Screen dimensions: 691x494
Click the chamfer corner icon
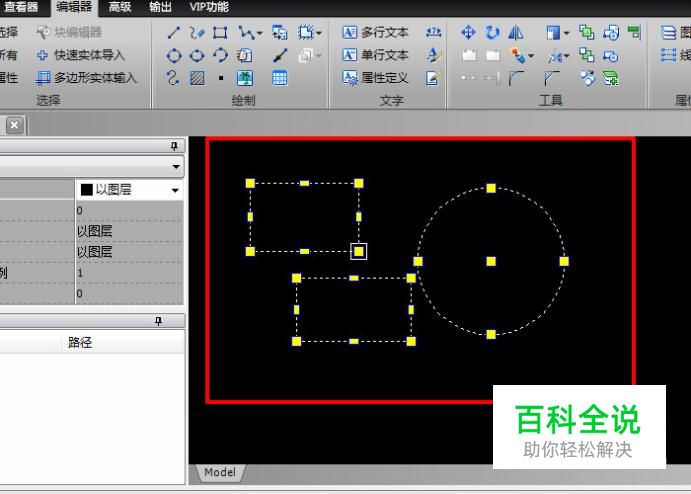[x=551, y=78]
